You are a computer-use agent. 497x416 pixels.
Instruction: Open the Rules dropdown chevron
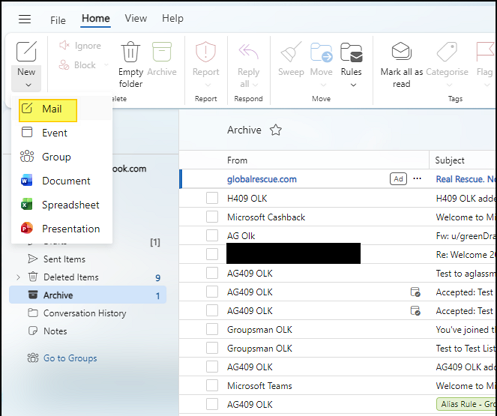pos(353,85)
